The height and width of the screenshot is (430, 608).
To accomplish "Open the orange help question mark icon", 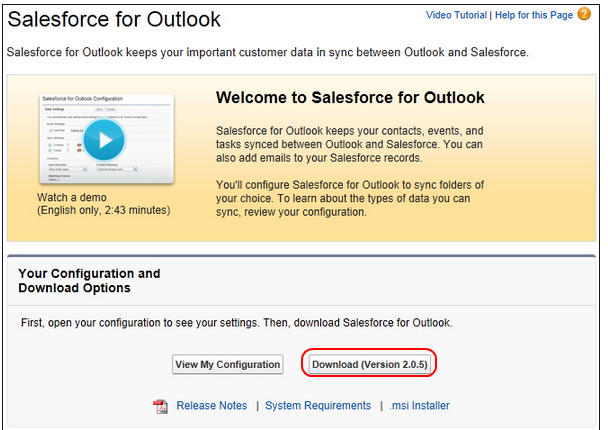I will (x=584, y=14).
